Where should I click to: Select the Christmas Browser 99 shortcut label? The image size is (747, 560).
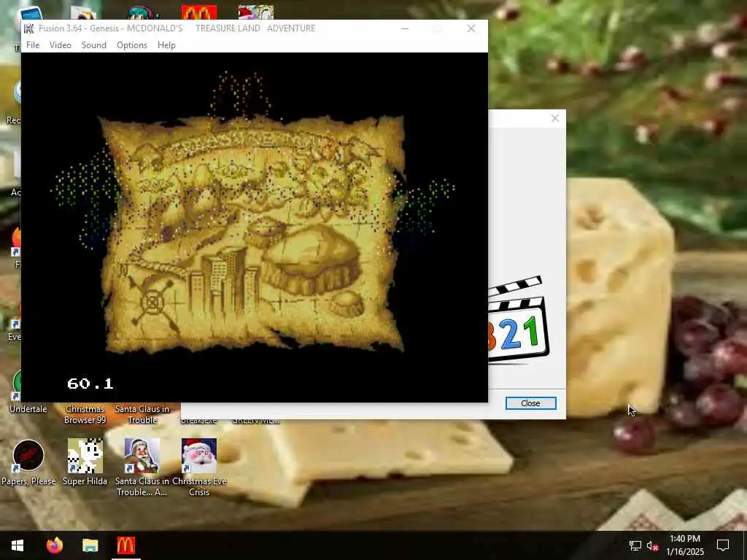coord(85,414)
